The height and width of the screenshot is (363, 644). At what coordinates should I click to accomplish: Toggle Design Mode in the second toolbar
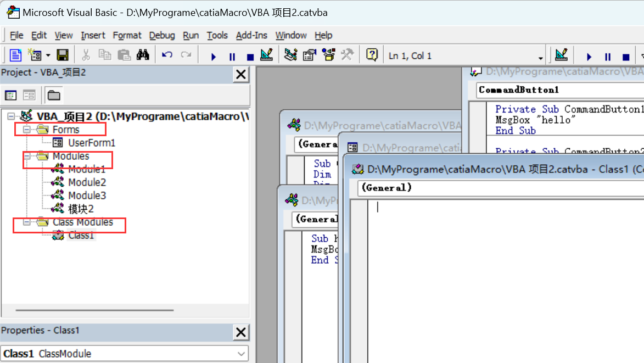[561, 55]
